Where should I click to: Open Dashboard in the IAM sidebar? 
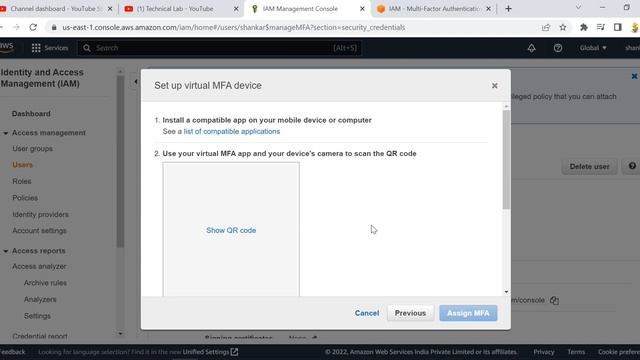tap(31, 114)
